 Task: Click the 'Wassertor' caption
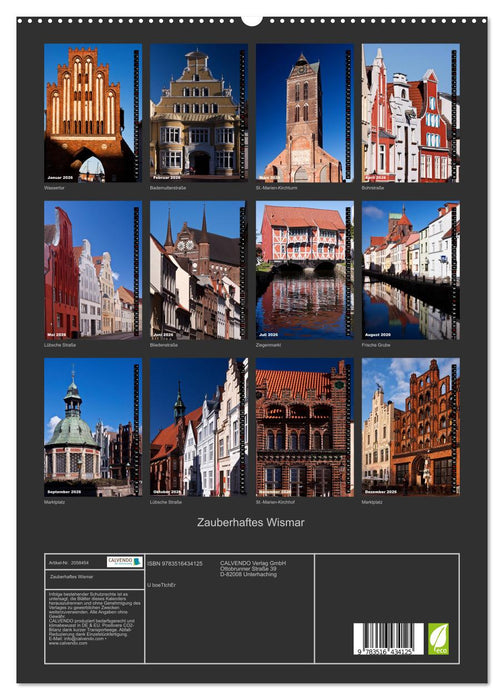coord(54,188)
